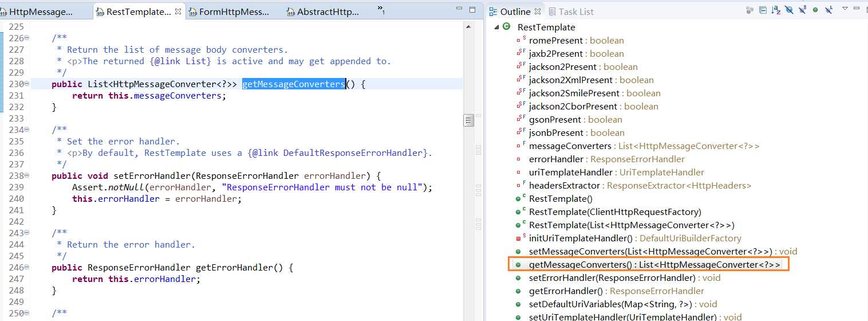Click the initUriTemplateHandler() method icon
868x321 pixels.
tap(520, 238)
